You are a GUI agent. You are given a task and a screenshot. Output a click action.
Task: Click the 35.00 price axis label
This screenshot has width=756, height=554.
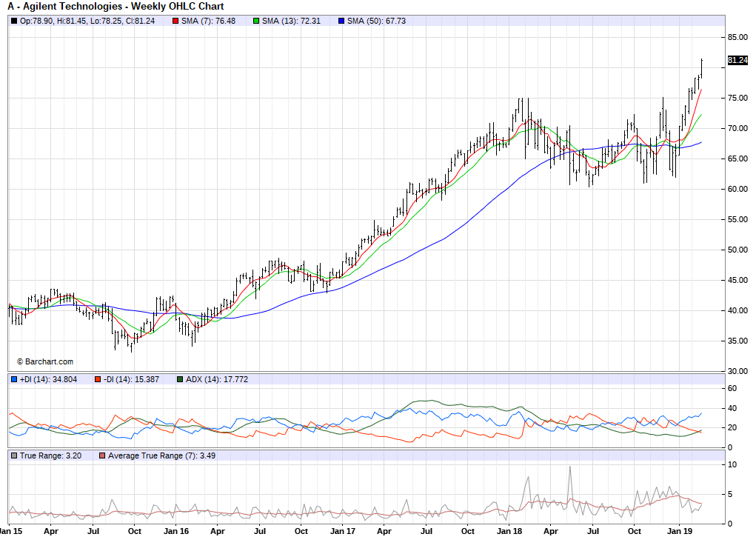coord(737,341)
